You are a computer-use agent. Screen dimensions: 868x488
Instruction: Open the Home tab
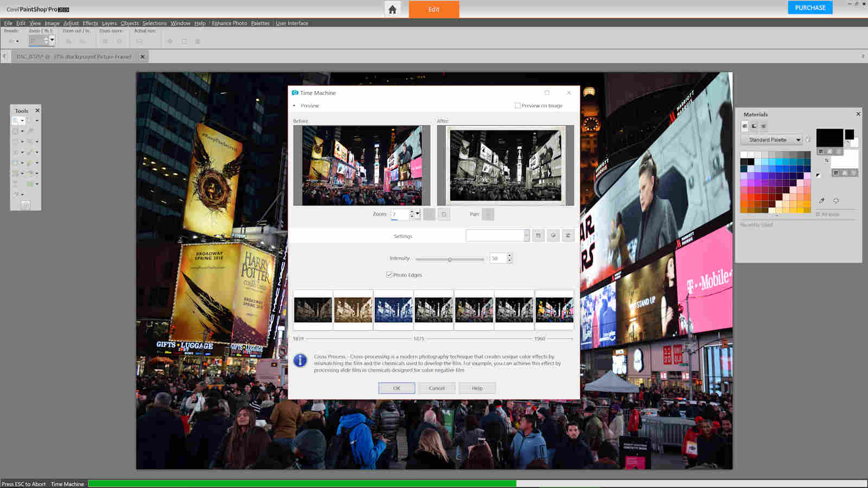[392, 9]
